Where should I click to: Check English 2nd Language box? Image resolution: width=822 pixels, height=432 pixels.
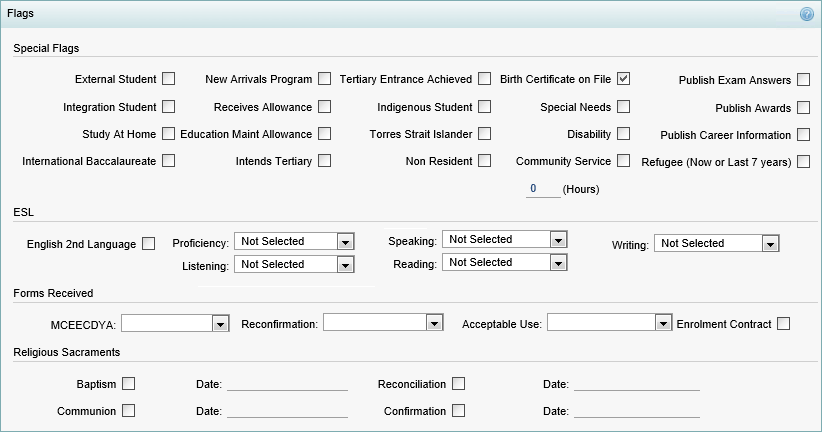(148, 243)
